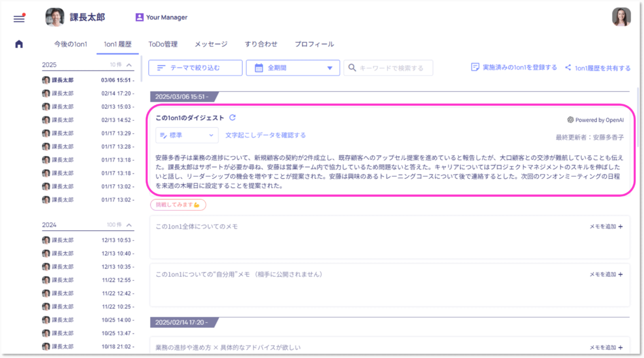The width and height of the screenshot is (644, 358).
Task: Open the プロフィール tab
Action: tap(314, 44)
